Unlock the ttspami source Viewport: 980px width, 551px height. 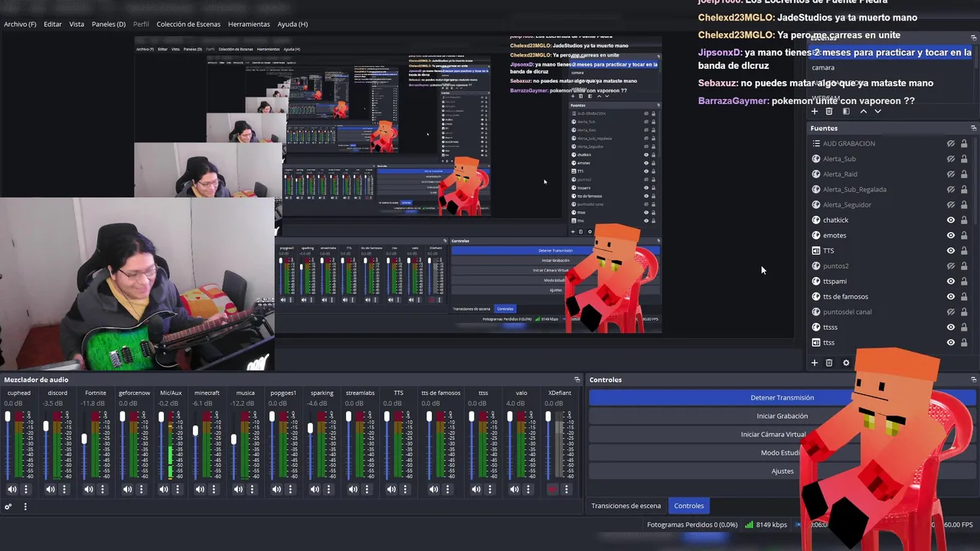pyautogui.click(x=964, y=281)
